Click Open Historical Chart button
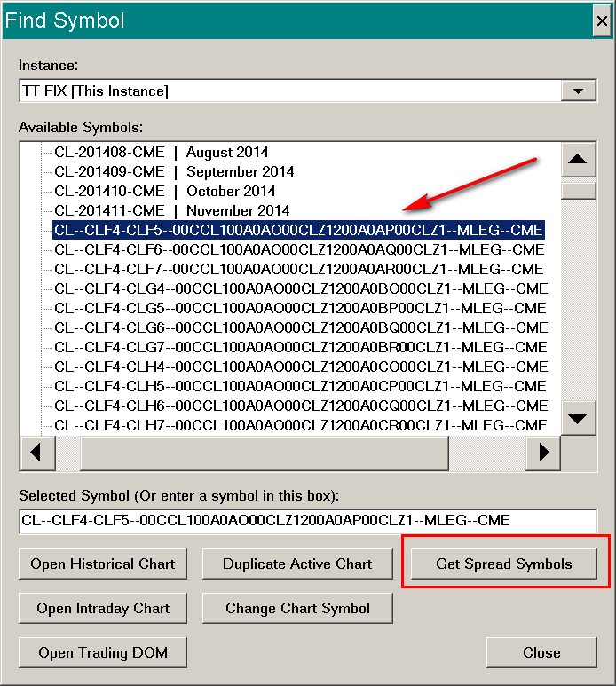This screenshot has width=616, height=686. click(103, 564)
